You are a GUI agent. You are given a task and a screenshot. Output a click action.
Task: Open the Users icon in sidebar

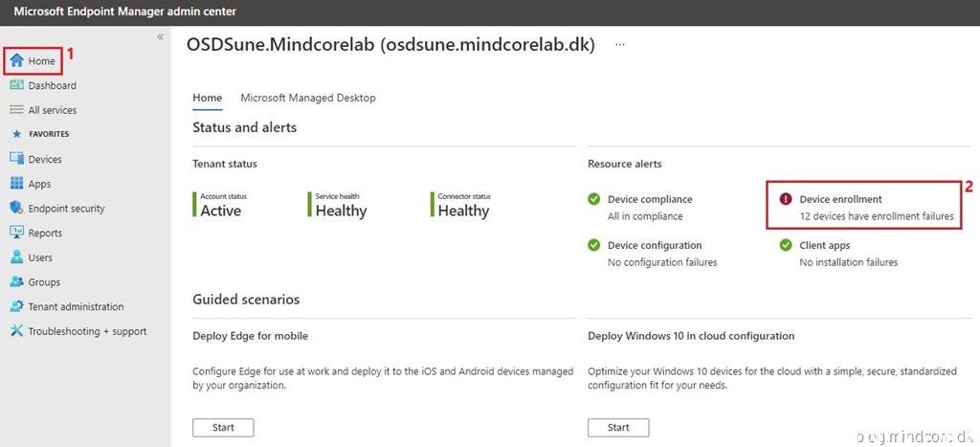tap(17, 257)
